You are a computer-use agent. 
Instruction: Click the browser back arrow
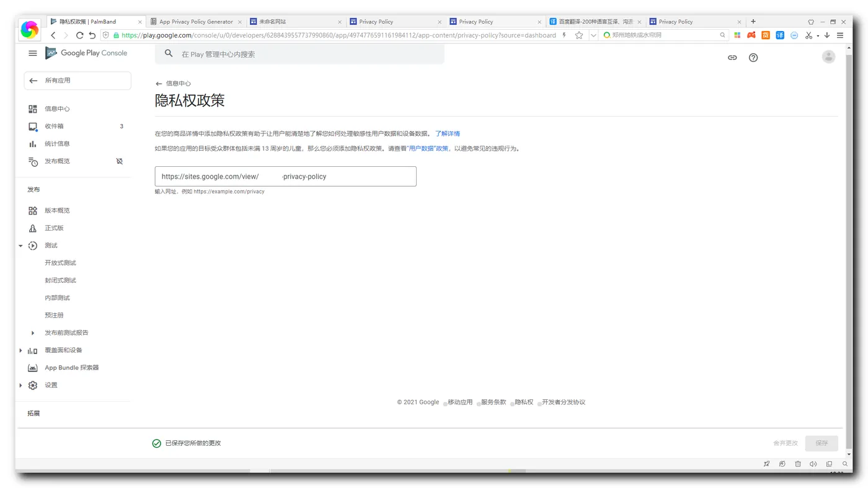pos(53,35)
